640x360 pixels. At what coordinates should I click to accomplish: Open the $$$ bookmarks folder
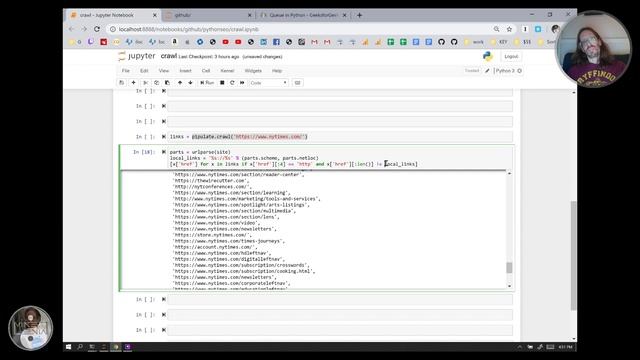point(523,42)
